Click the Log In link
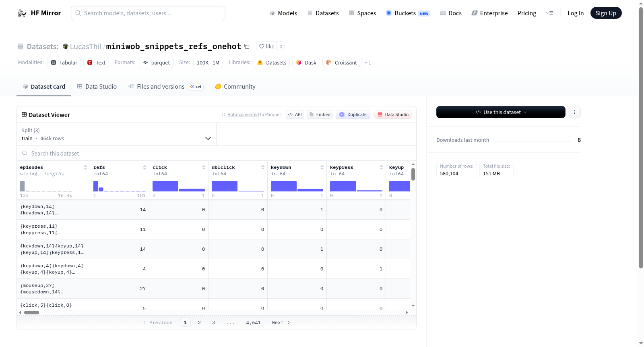 tap(576, 13)
